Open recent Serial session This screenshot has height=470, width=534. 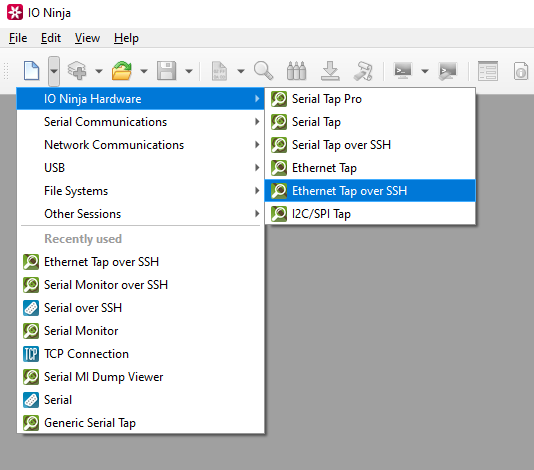click(x=141, y=400)
